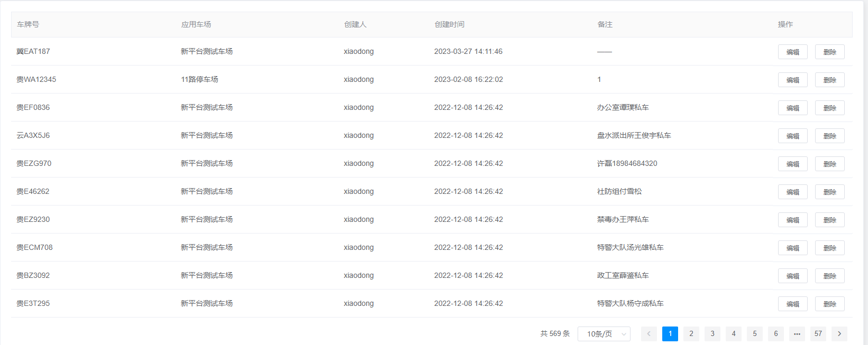Edit the 贵E46262 record
The image size is (868, 345).
tap(792, 192)
